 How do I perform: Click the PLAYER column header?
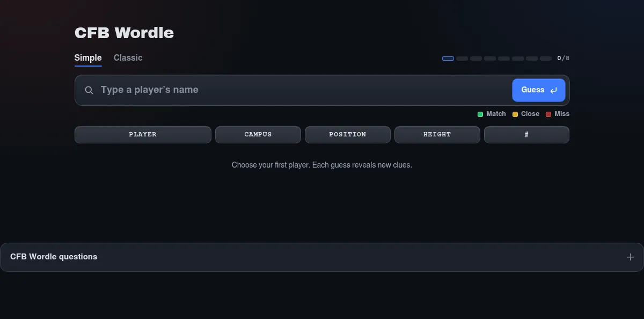[x=143, y=135]
